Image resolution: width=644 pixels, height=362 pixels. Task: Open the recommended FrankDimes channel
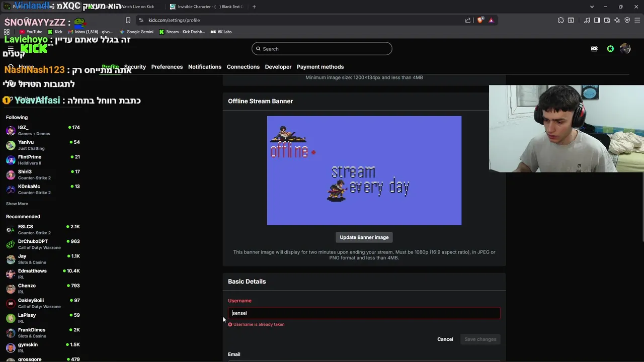43,332
